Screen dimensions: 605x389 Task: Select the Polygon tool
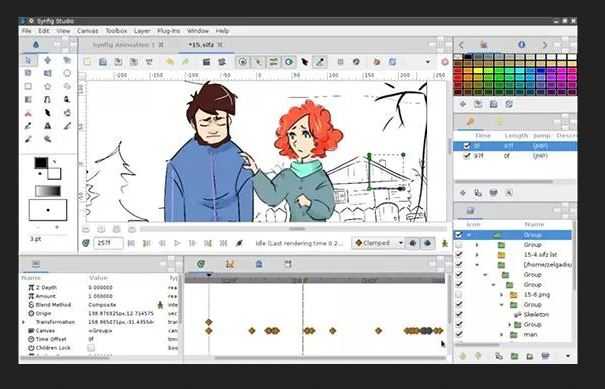pyautogui.click(x=67, y=86)
